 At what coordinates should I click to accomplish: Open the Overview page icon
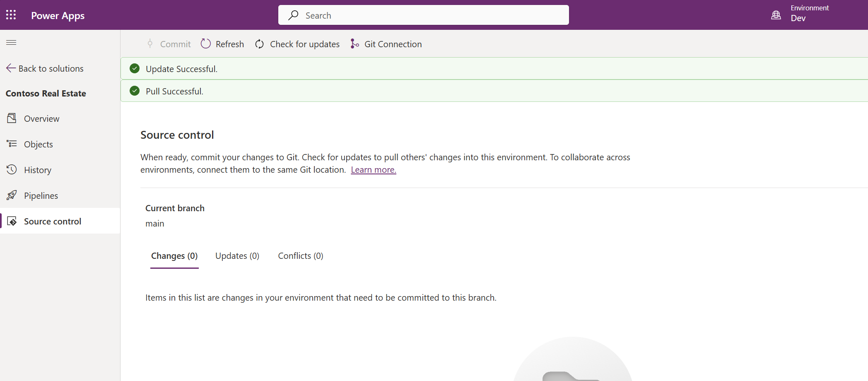click(x=12, y=118)
